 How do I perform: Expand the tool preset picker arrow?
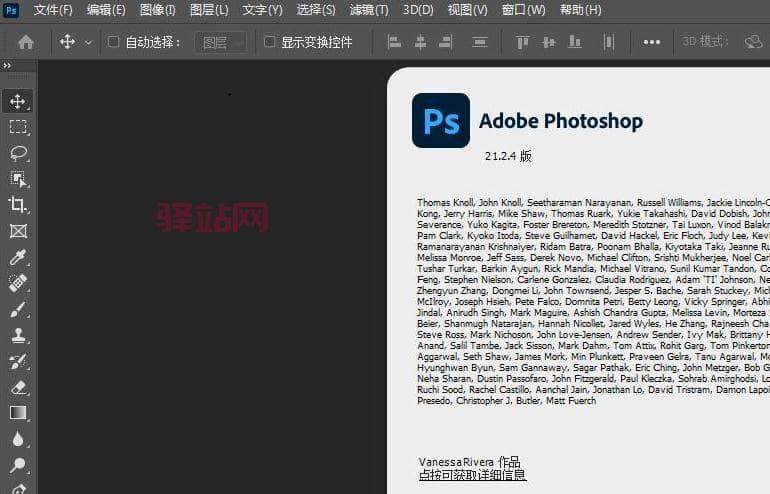pos(88,43)
